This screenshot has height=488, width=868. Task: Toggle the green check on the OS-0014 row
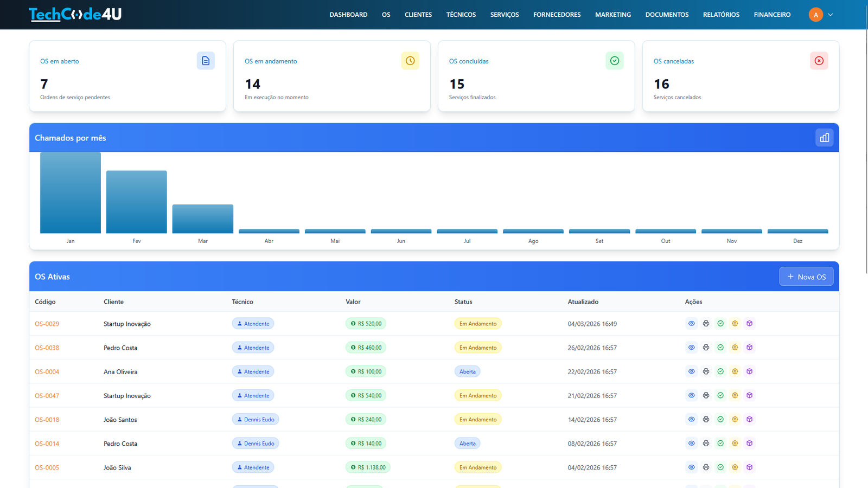tap(720, 443)
